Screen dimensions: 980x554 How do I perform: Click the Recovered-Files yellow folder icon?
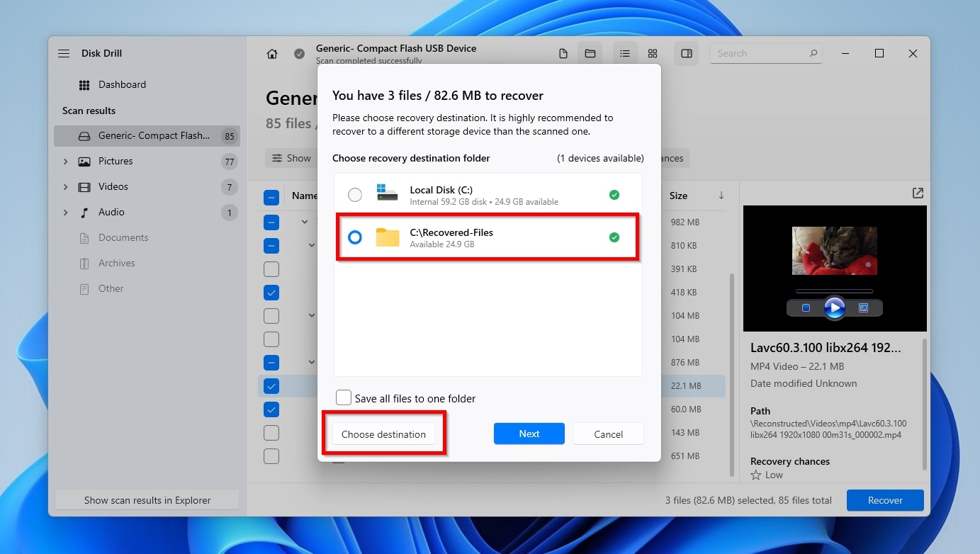pyautogui.click(x=388, y=237)
